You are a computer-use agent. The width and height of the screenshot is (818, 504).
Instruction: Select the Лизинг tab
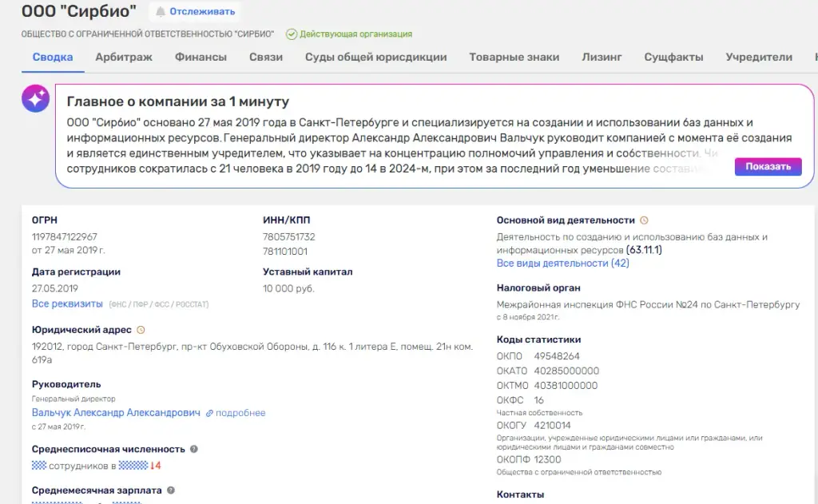(602, 58)
